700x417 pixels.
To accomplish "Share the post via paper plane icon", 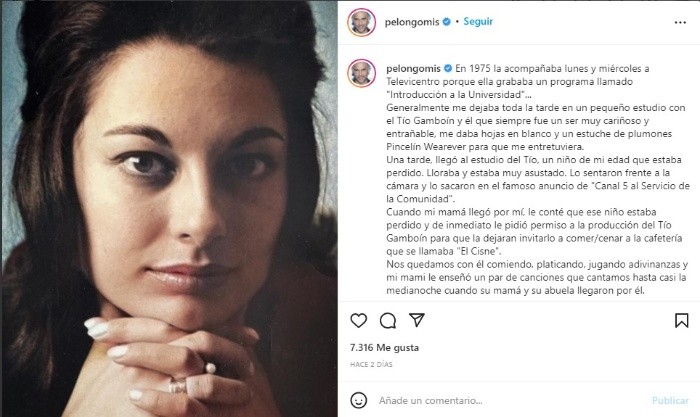I will [x=417, y=320].
